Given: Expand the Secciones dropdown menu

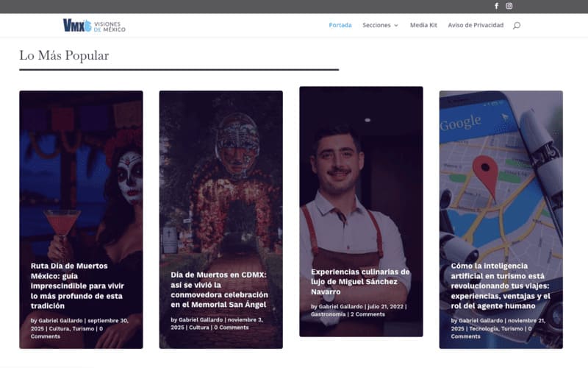Looking at the screenshot, I should pyautogui.click(x=380, y=25).
